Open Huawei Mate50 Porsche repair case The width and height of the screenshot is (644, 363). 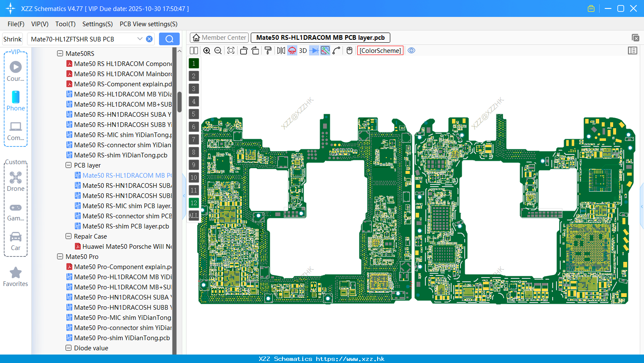[x=123, y=246]
